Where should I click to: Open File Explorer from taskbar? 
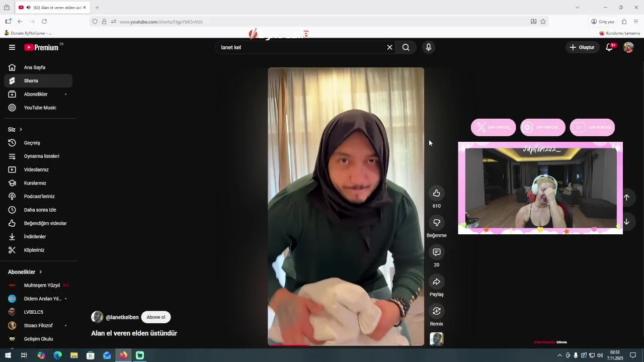[74, 355]
